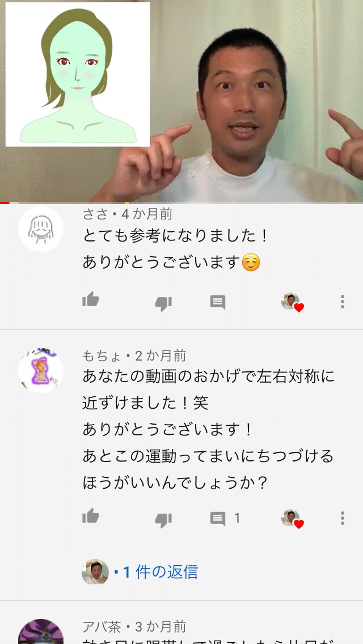363x644 pixels.
Task: Open reply icon on もちょ's comment
Action: [x=217, y=518]
